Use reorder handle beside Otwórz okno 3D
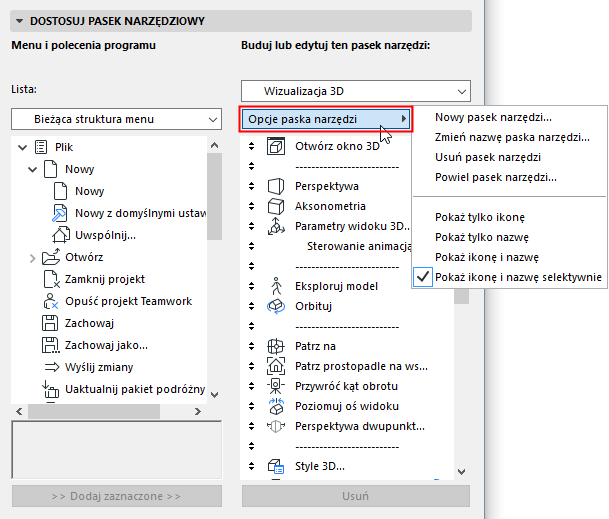The height and width of the screenshot is (519, 609). 252,146
